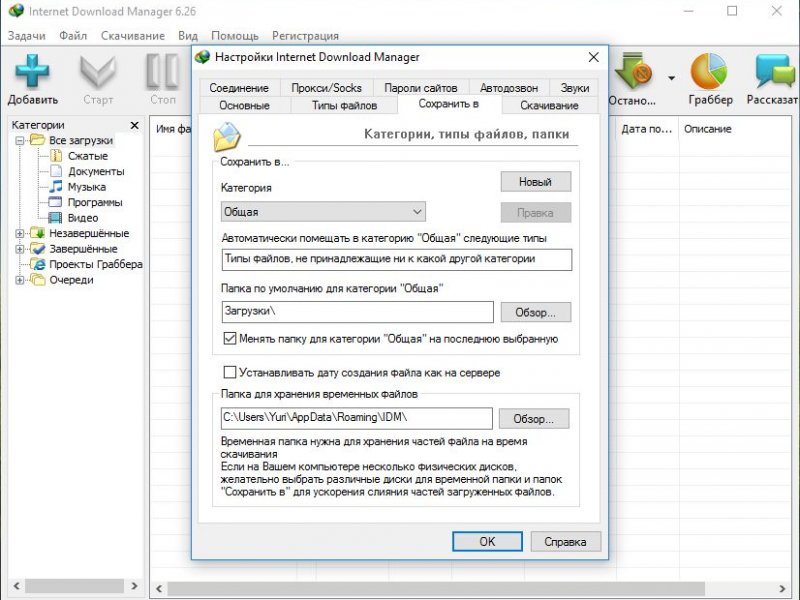This screenshot has height=600, width=800.
Task: Click the file types field for Общая
Action: coord(397,260)
